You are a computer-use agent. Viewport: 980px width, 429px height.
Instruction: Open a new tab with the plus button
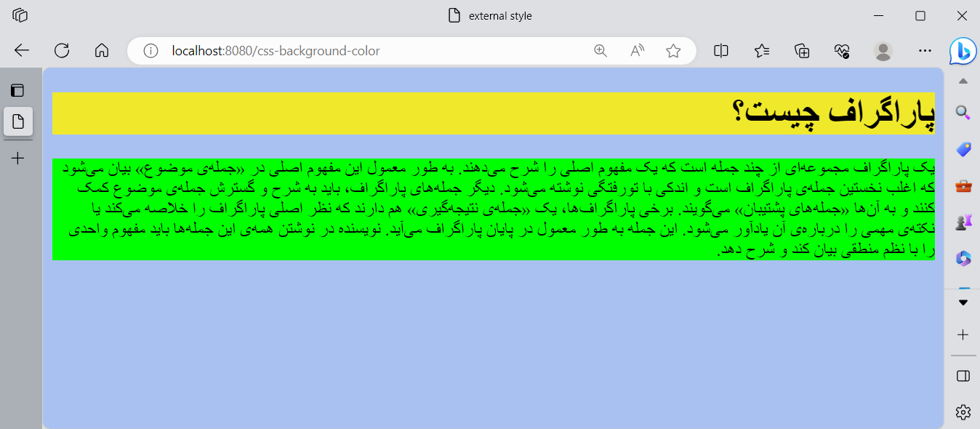click(18, 158)
